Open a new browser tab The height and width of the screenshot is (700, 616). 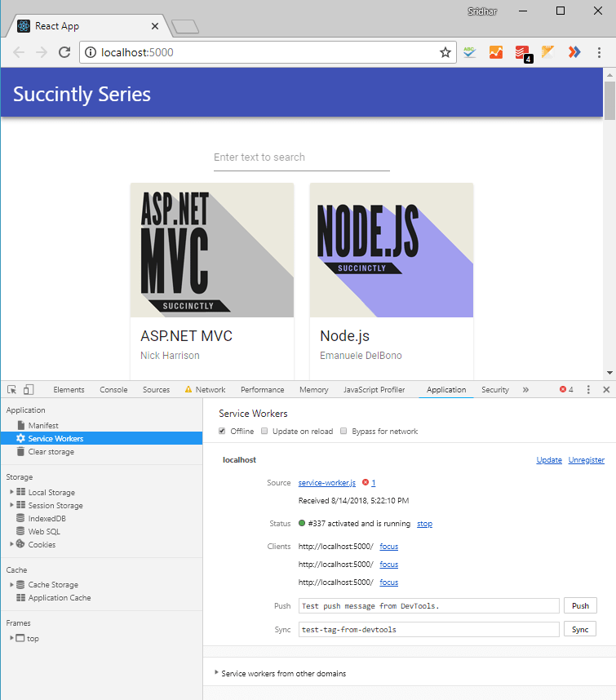pos(185,27)
